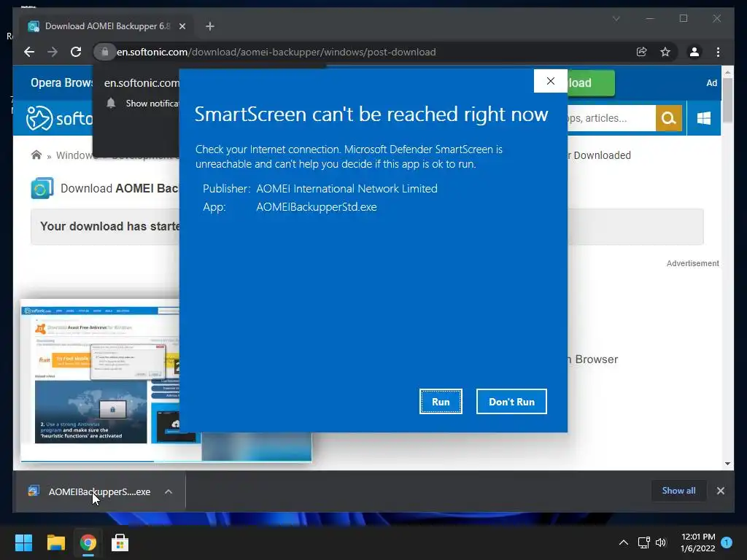Select the Windows platform icon
The width and height of the screenshot is (747, 560).
click(704, 118)
